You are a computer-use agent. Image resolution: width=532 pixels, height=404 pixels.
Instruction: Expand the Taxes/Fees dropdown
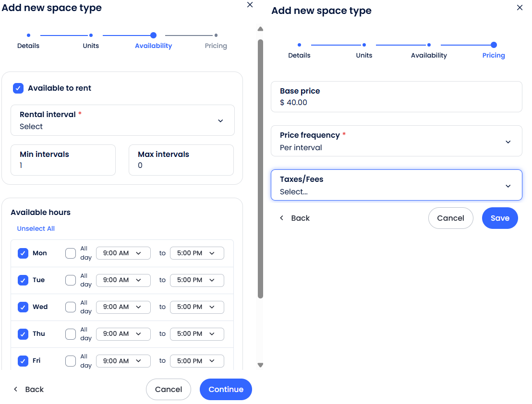pyautogui.click(x=396, y=185)
